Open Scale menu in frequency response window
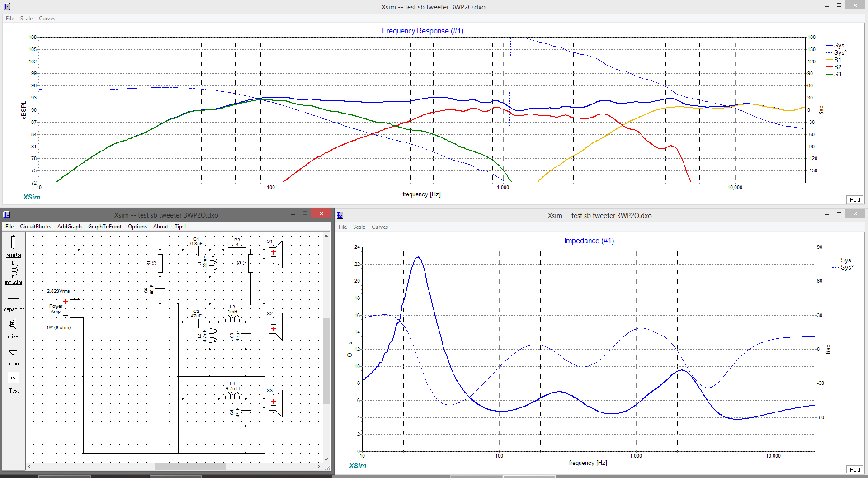The height and width of the screenshot is (478, 868). click(x=26, y=19)
